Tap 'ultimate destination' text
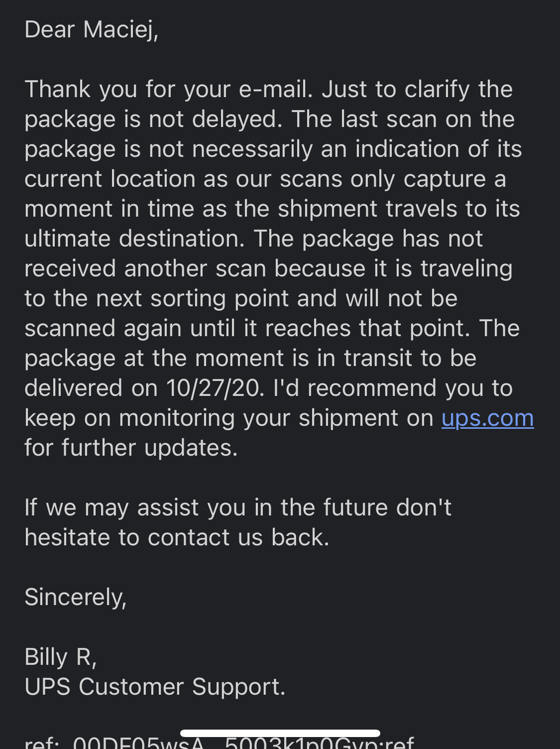The image size is (560, 749). [135, 239]
